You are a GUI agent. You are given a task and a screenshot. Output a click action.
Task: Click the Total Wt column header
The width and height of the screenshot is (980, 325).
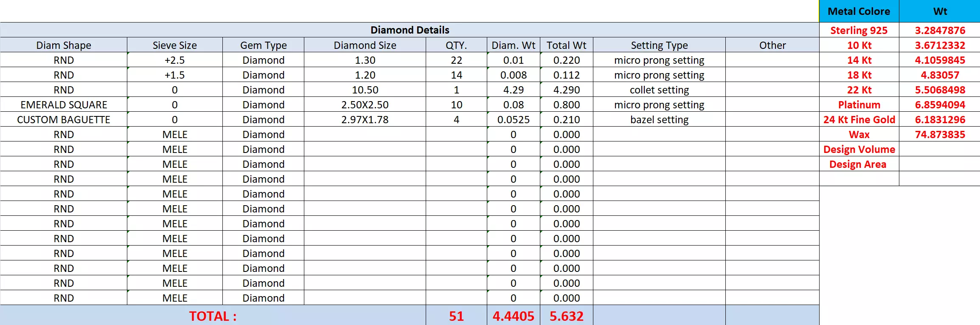click(567, 45)
